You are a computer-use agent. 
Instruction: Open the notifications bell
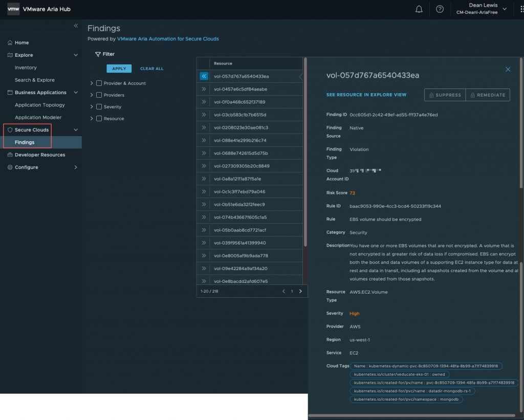click(x=419, y=9)
